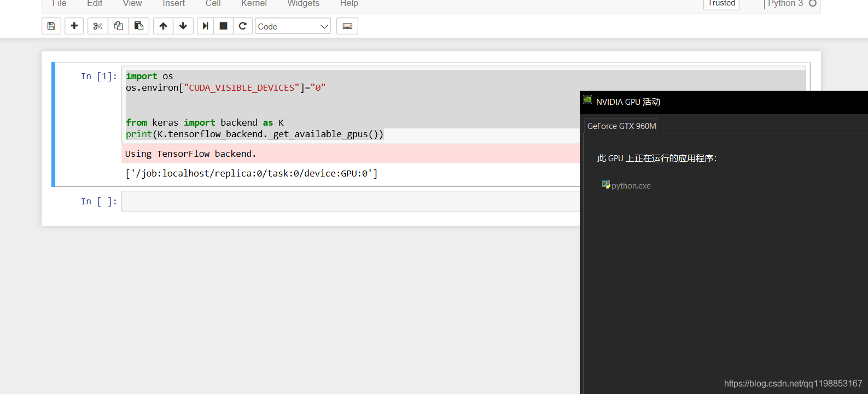Click the Python 3 kernel name
868x394 pixels.
point(785,4)
